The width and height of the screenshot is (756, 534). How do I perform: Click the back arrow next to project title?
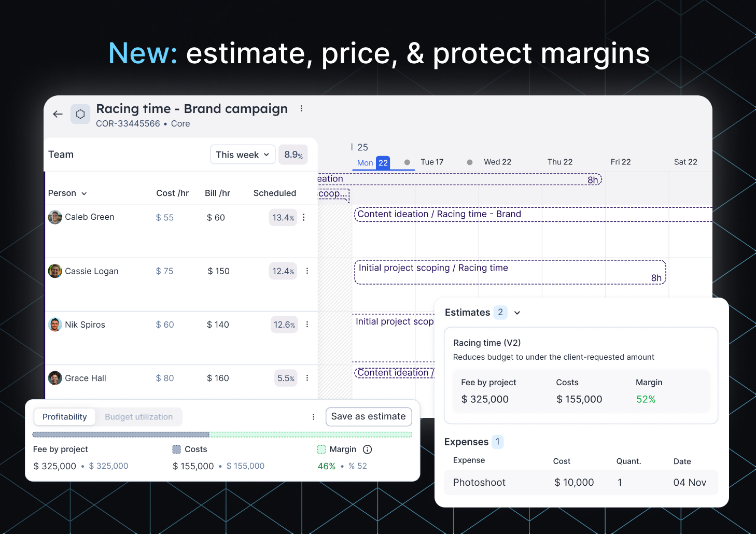click(x=58, y=114)
